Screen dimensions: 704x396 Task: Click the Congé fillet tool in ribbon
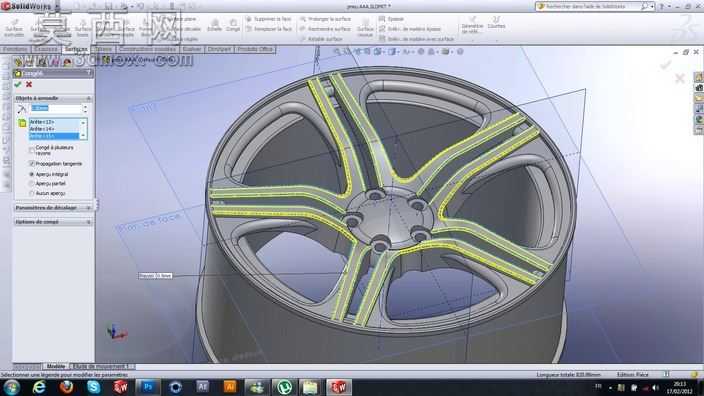pos(233,25)
